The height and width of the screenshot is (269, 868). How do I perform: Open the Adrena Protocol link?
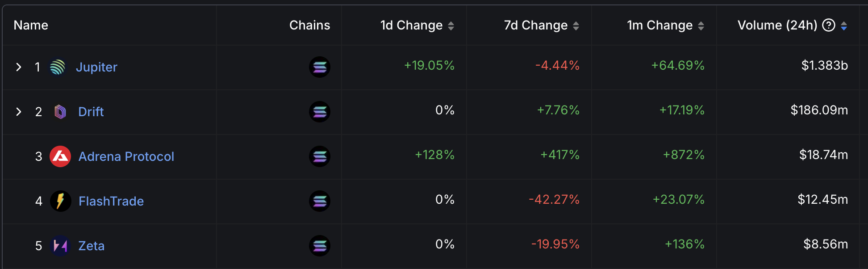click(126, 156)
